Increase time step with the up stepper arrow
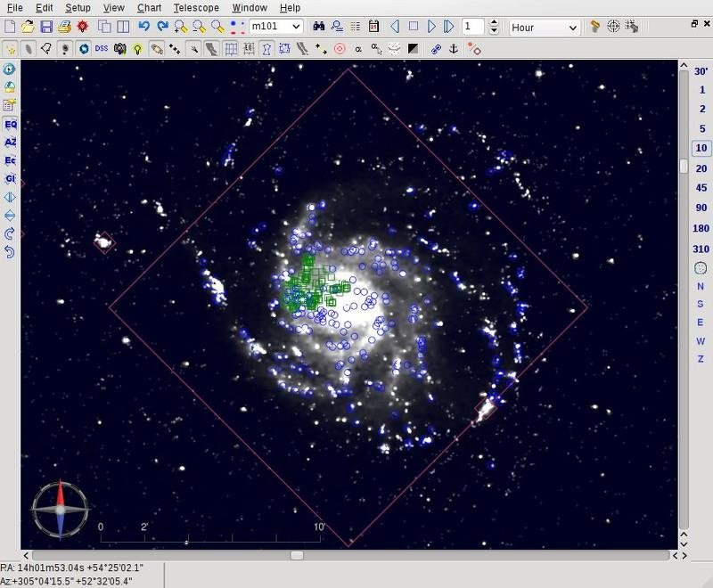The height and width of the screenshot is (588, 713). click(x=495, y=22)
